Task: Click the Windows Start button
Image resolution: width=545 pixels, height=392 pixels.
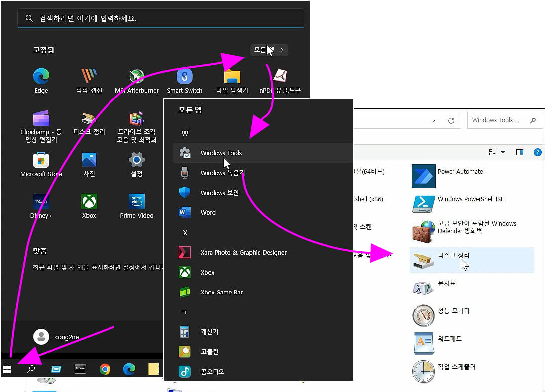Action: click(x=7, y=369)
